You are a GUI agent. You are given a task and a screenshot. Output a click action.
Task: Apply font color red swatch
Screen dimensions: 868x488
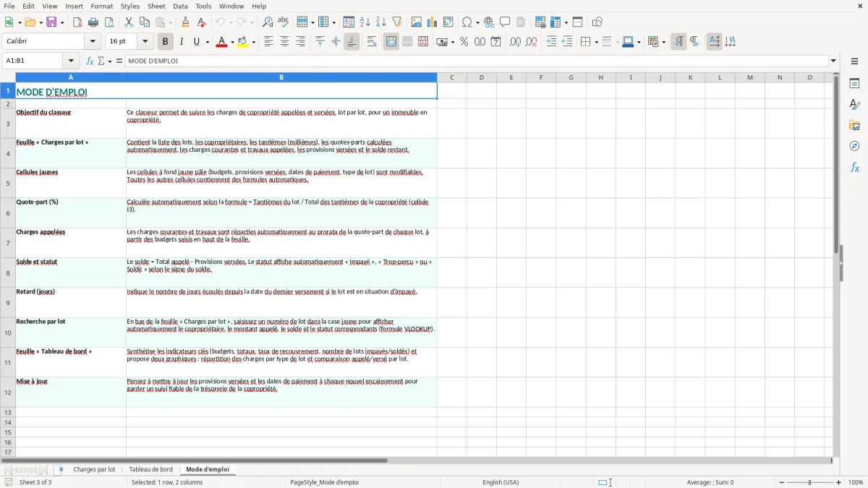click(221, 42)
